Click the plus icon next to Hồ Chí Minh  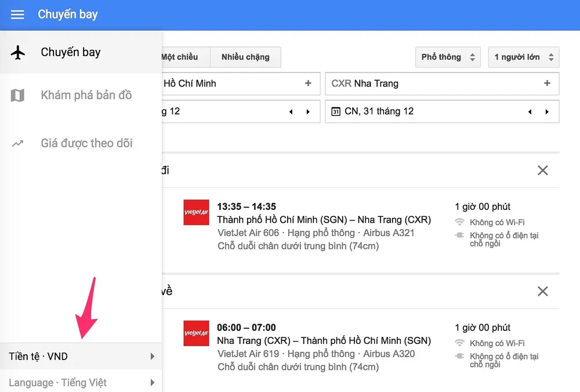click(x=308, y=84)
